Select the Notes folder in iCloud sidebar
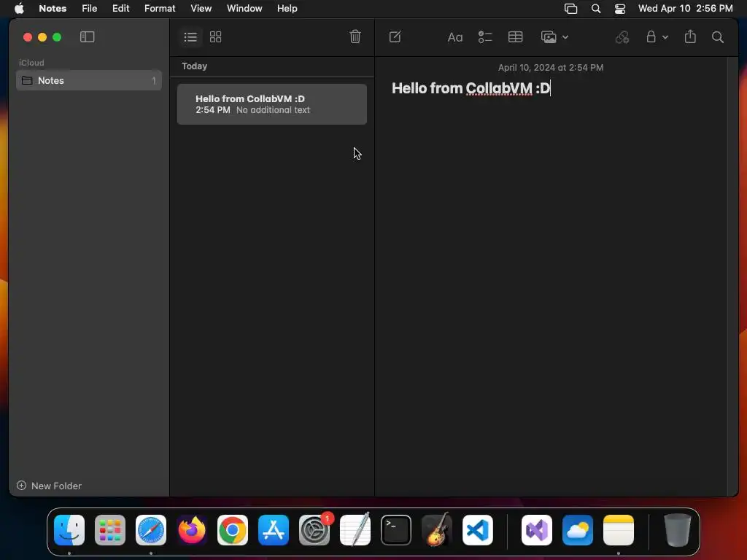This screenshot has width=747, height=560. click(x=89, y=80)
